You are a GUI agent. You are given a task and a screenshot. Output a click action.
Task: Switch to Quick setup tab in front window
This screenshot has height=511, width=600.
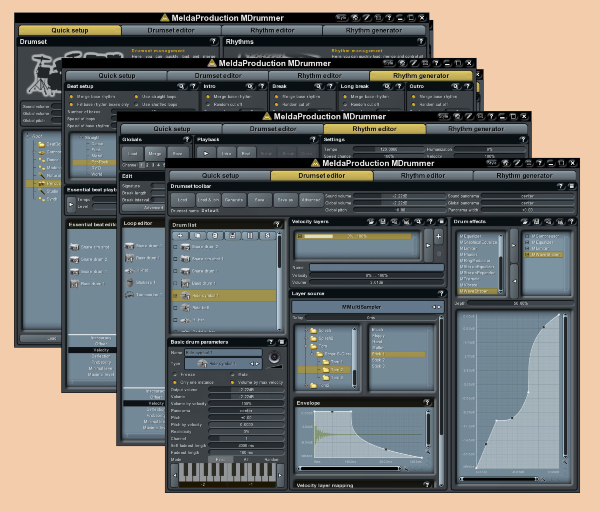click(220, 176)
